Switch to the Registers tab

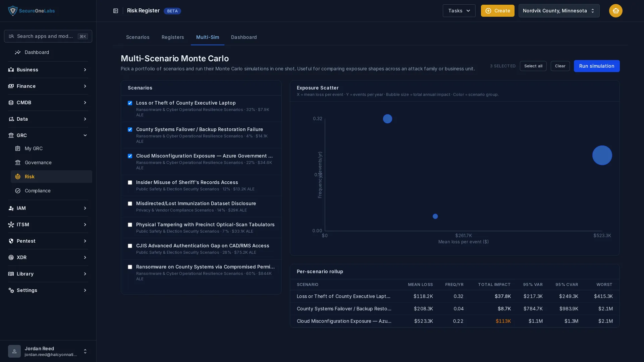pyautogui.click(x=173, y=37)
